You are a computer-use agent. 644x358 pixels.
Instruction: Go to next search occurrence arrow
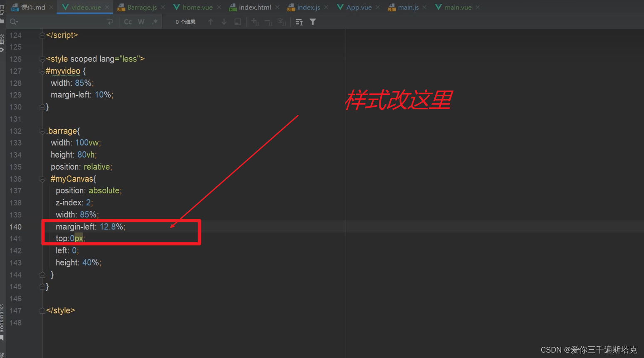tap(224, 22)
